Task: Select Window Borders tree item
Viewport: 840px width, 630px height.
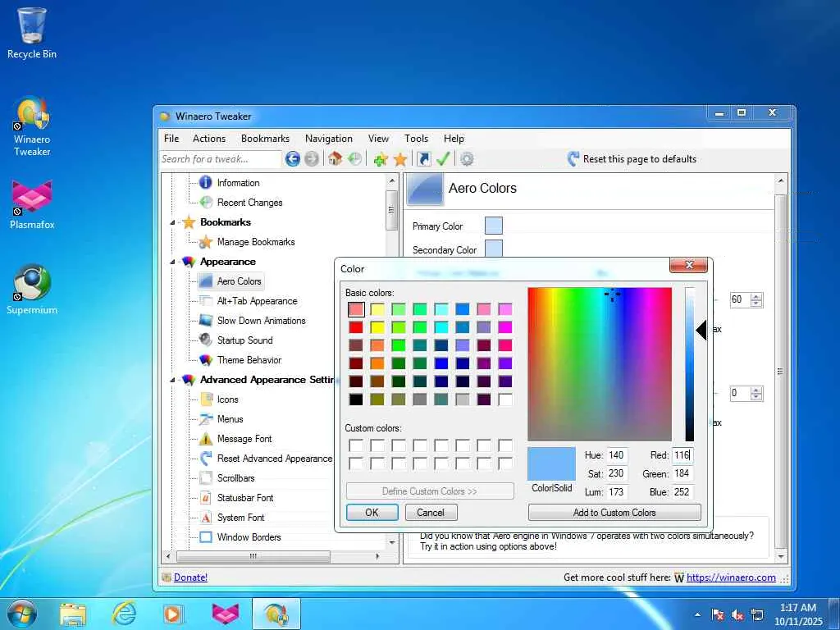Action: pos(249,537)
